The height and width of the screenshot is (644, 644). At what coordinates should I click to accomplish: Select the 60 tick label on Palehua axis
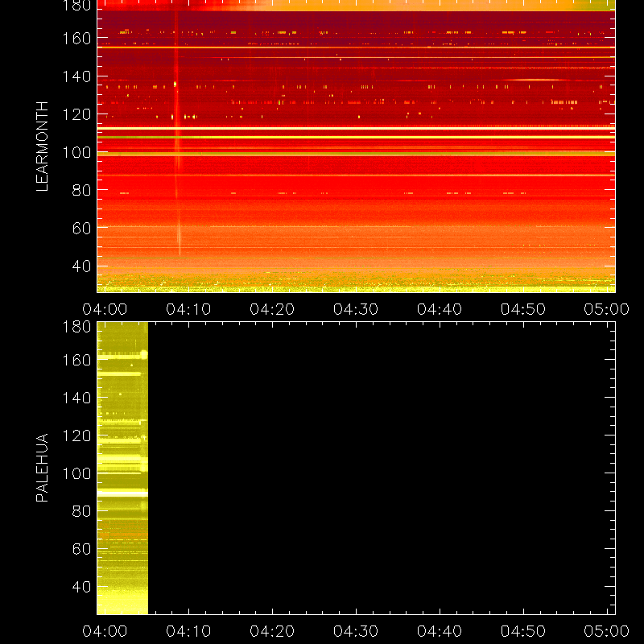click(81, 549)
